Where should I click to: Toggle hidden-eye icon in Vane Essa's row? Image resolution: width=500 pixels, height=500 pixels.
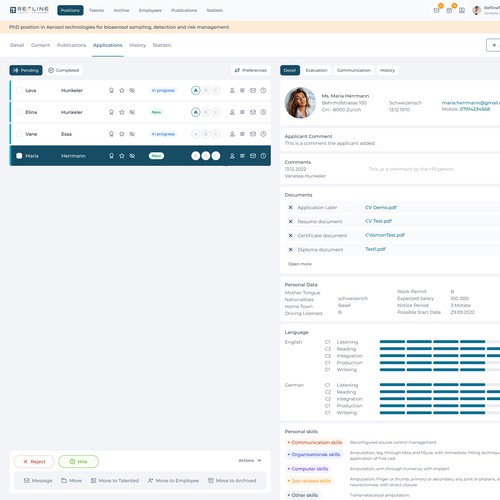coord(132,134)
